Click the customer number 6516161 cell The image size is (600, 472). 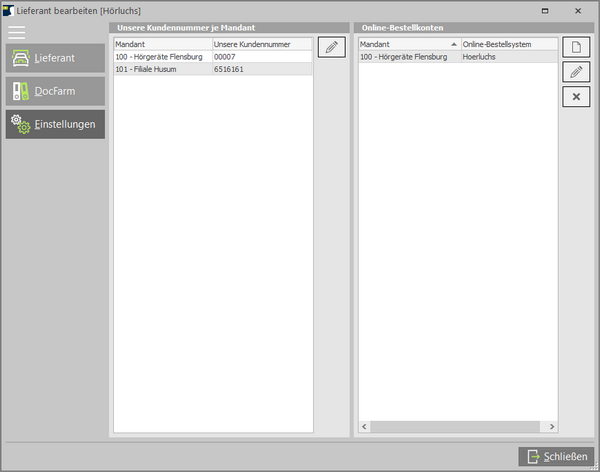(x=262, y=69)
